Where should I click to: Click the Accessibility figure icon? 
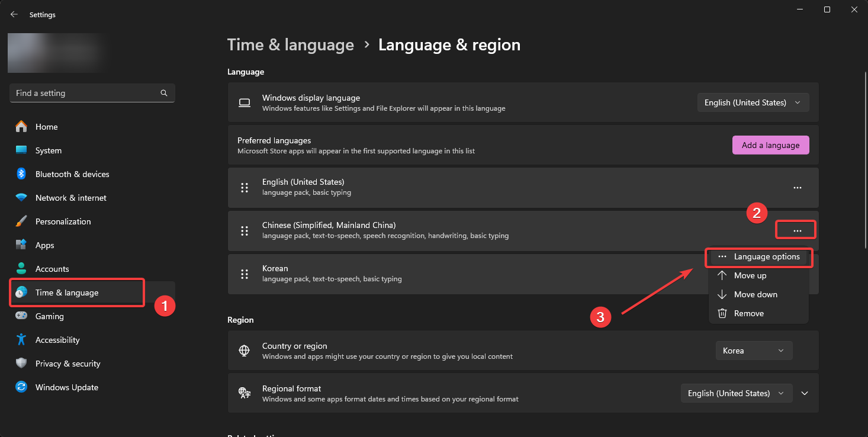[21, 340]
